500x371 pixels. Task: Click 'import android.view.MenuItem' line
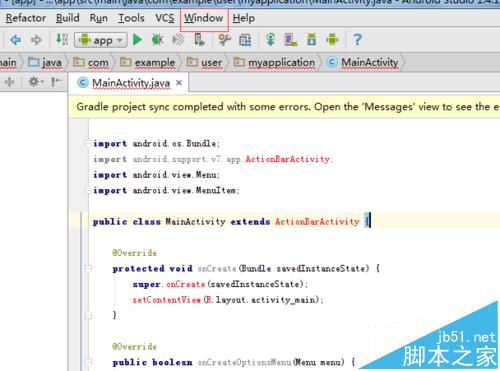pyautogui.click(x=166, y=190)
